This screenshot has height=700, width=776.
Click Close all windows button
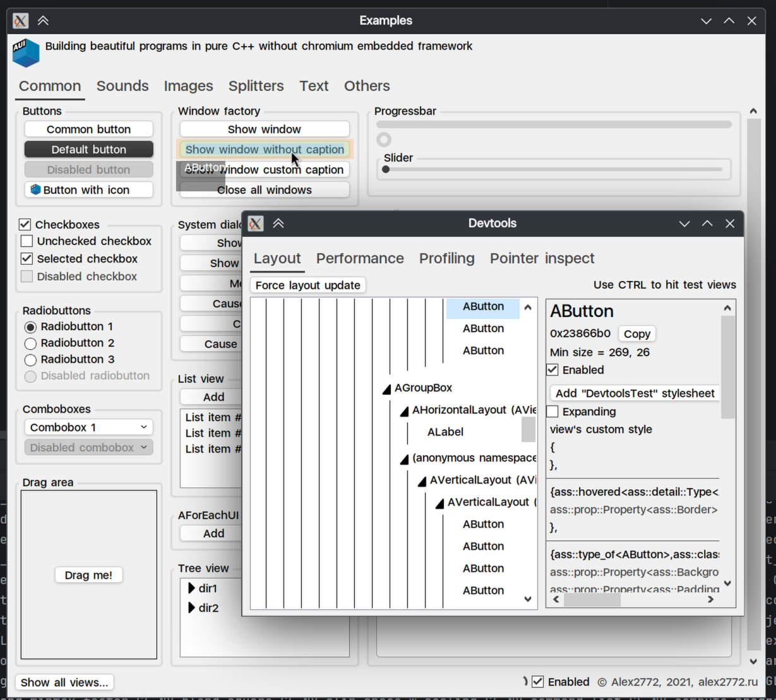[x=265, y=190]
